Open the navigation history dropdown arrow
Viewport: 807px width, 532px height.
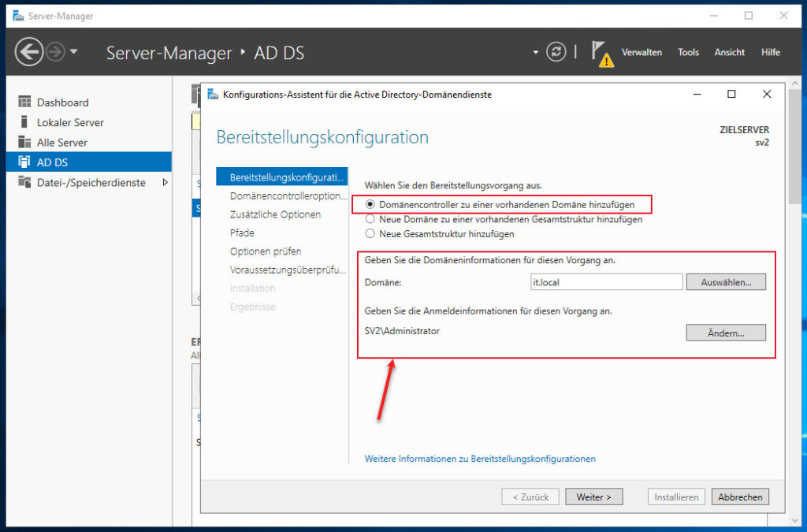pos(73,51)
